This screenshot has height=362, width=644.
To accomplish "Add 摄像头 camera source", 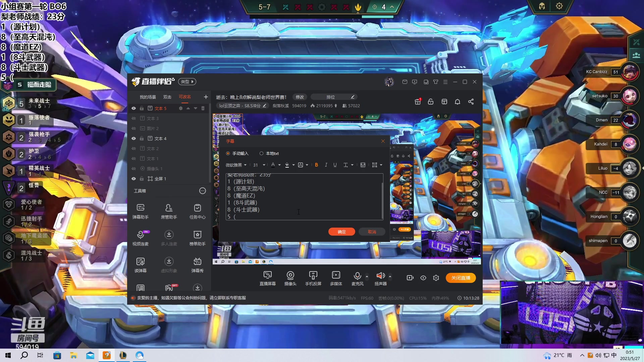I will (290, 278).
